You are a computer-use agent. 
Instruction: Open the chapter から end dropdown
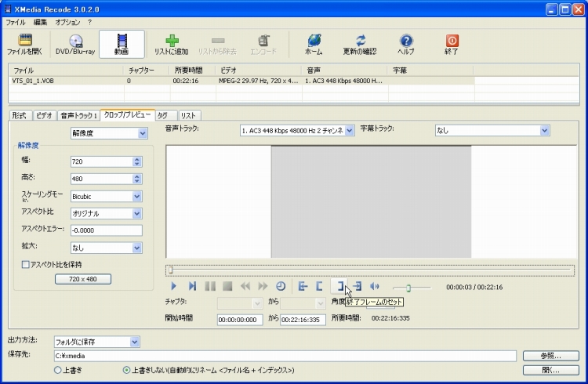(303, 302)
